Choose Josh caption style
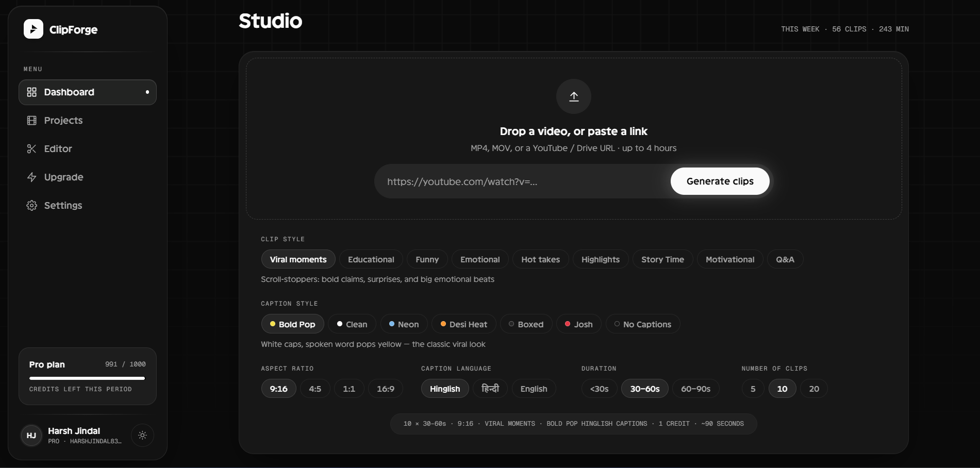Image resolution: width=980 pixels, height=468 pixels. [x=578, y=324]
